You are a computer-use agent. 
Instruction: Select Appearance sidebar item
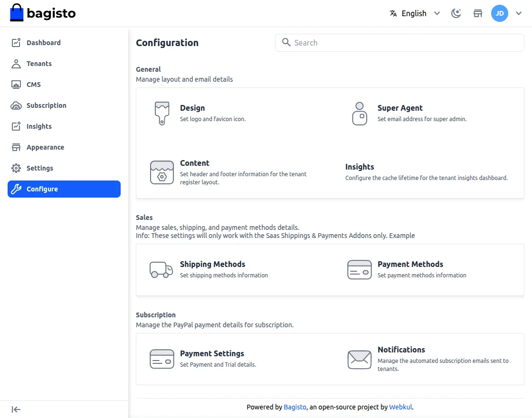coord(64,147)
